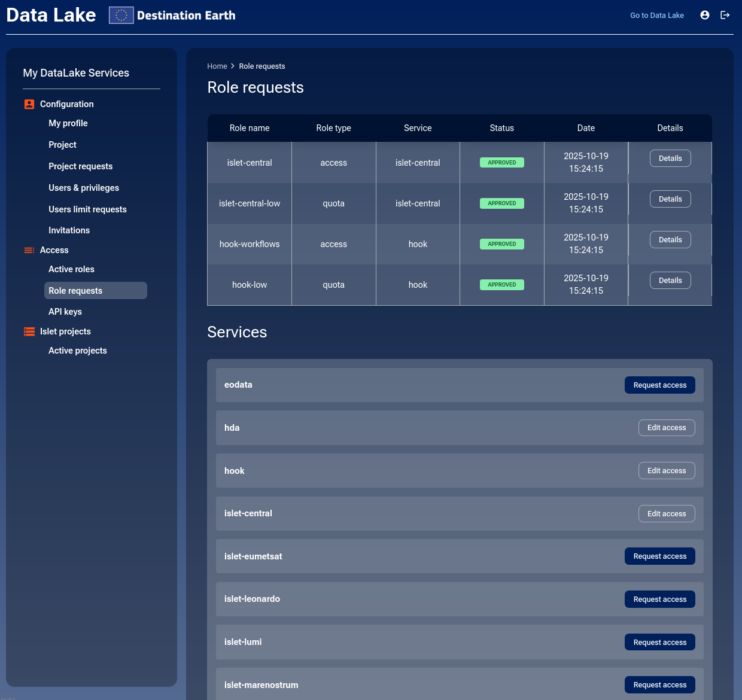This screenshot has width=742, height=700.
Task: Edit access for the hda service
Action: [x=666, y=428]
